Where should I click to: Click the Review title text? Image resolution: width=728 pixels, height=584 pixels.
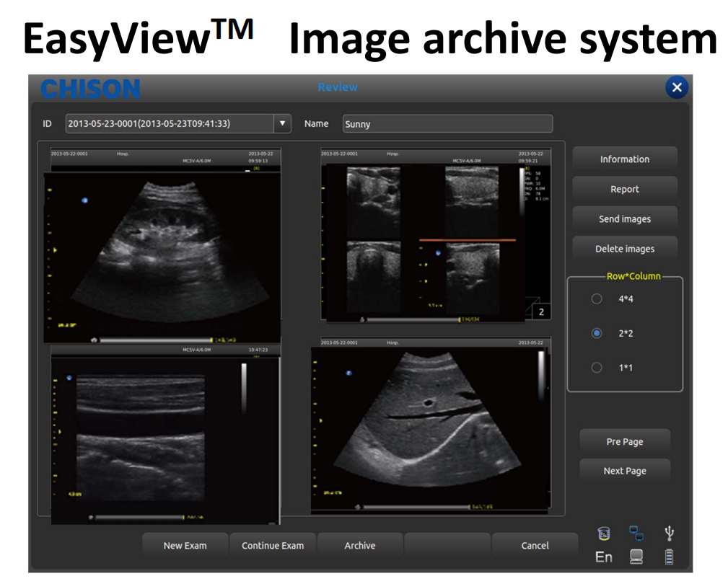pyautogui.click(x=338, y=87)
